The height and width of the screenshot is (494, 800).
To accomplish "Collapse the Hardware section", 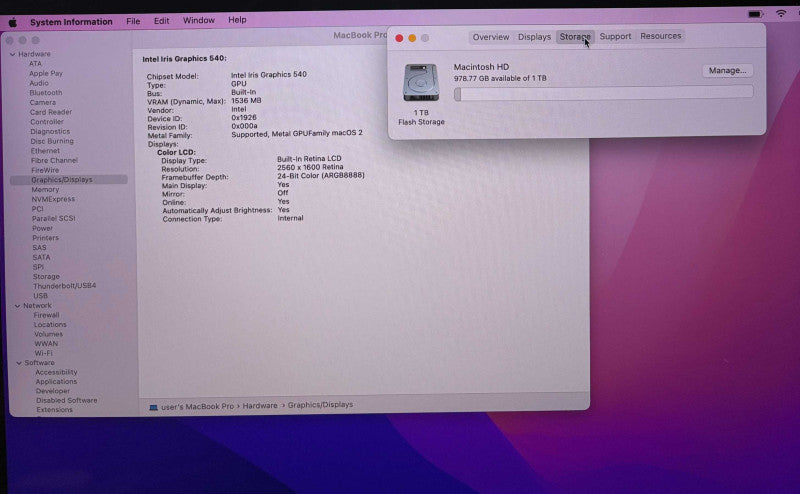I will [x=13, y=54].
